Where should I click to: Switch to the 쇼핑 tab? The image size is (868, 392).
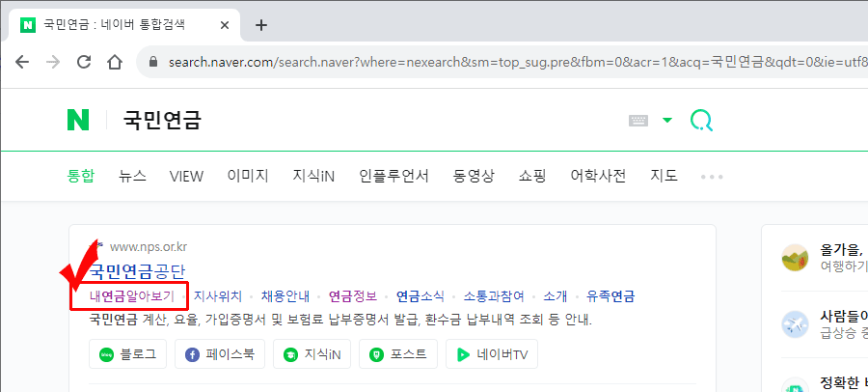[x=532, y=177]
